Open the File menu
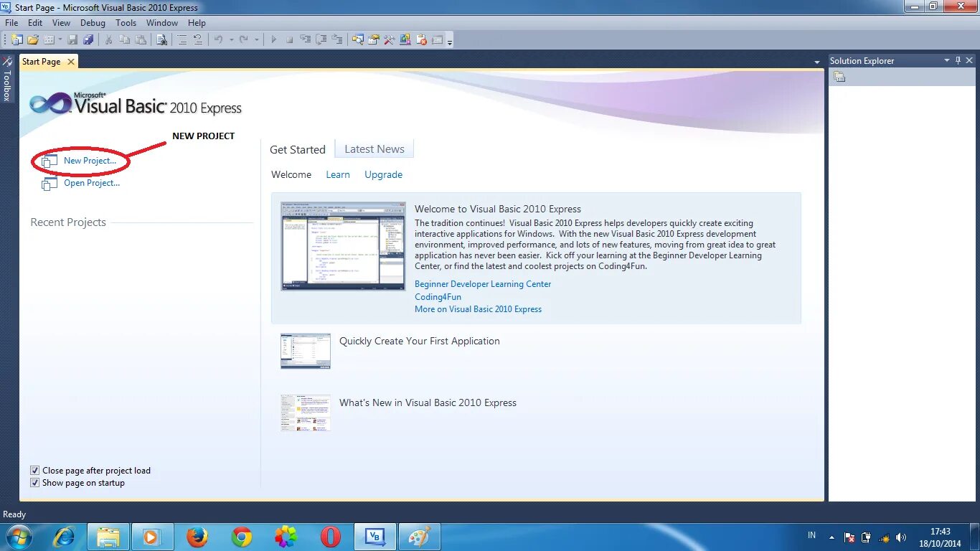980x551 pixels. tap(11, 23)
